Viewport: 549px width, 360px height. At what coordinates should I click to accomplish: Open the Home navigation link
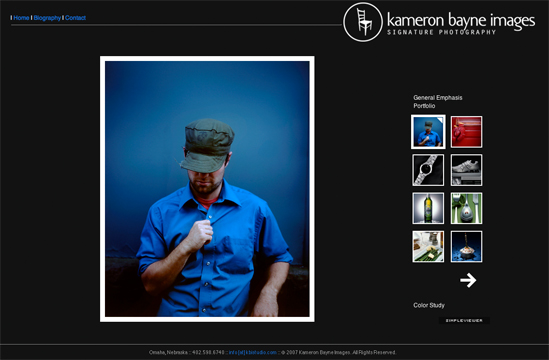click(21, 18)
